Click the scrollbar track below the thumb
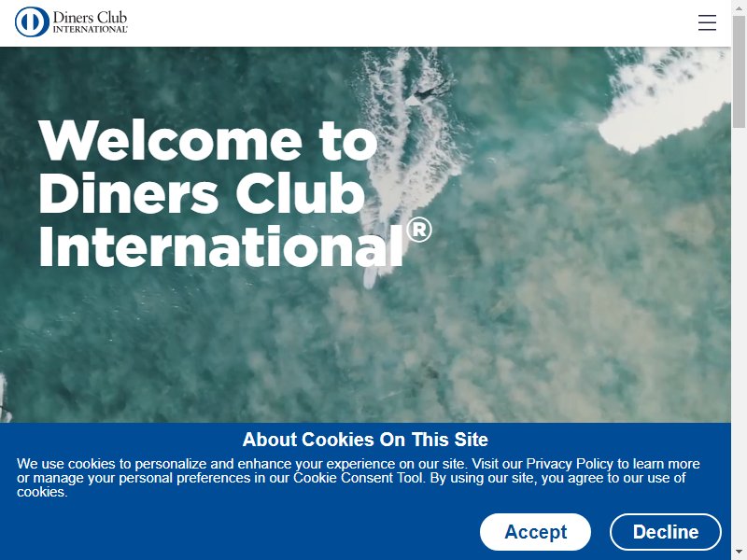 739,333
